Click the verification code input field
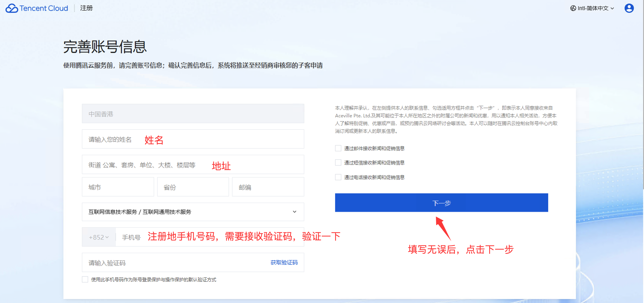 [x=175, y=262]
